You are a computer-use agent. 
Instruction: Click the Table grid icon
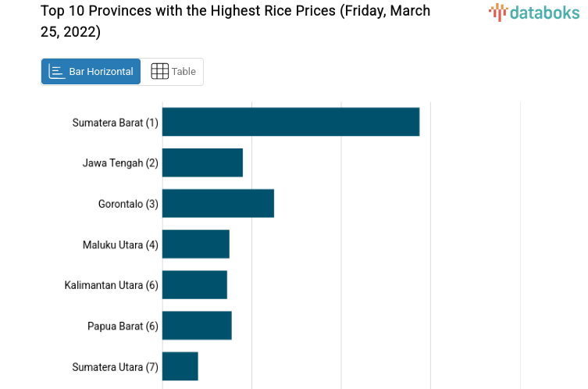coord(159,71)
